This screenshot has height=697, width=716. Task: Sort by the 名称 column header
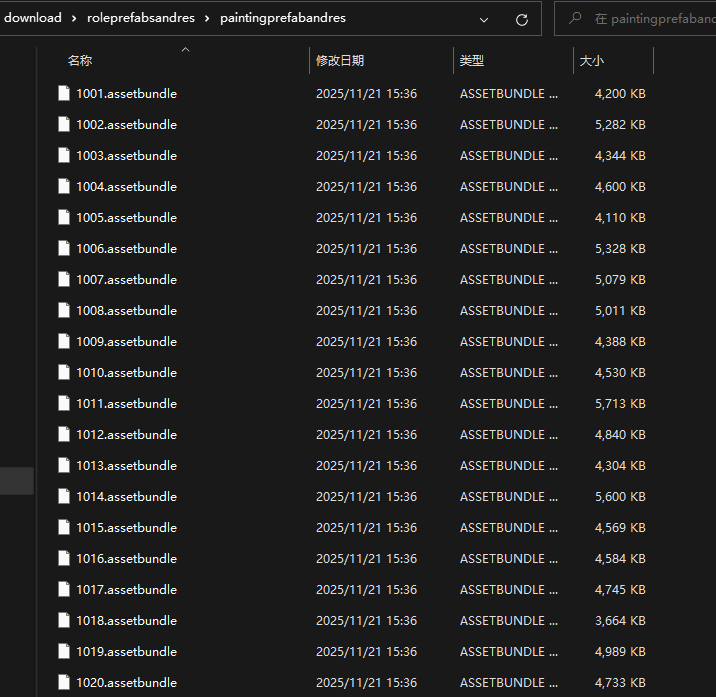(80, 60)
